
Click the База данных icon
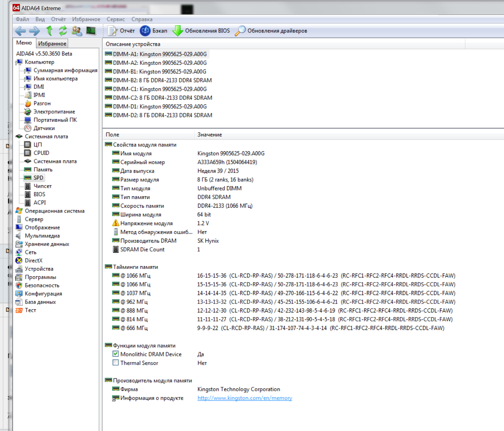point(19,302)
